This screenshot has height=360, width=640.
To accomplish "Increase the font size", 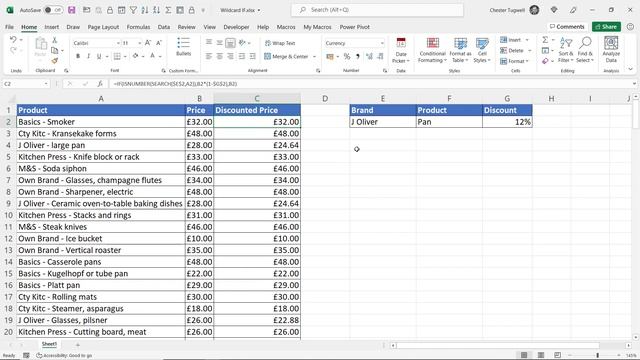I will click(148, 43).
